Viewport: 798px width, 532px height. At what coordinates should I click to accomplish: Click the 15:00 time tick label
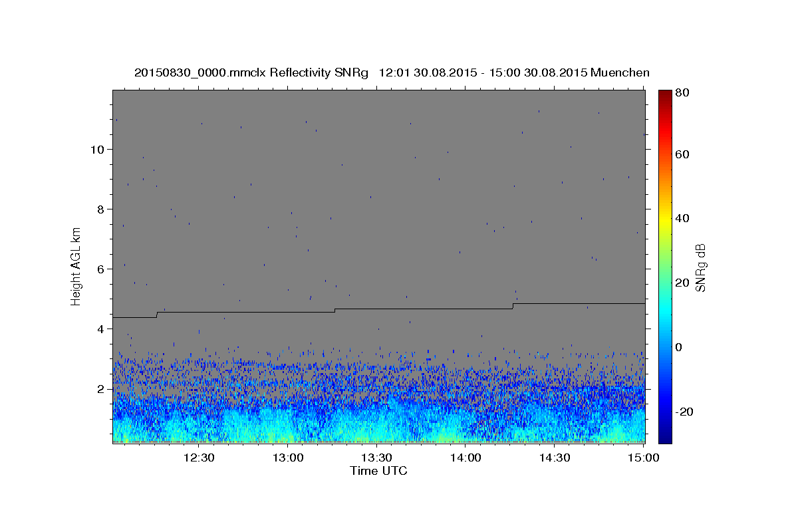tap(643, 458)
